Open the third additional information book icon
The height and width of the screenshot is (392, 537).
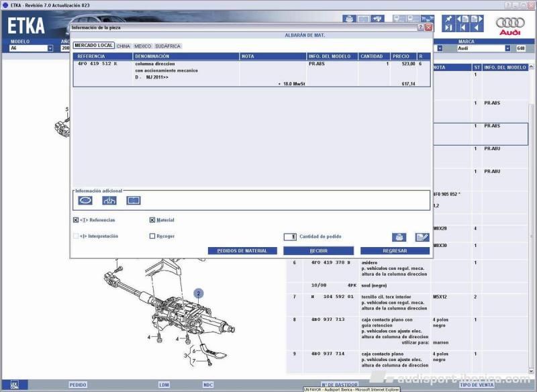(x=133, y=200)
